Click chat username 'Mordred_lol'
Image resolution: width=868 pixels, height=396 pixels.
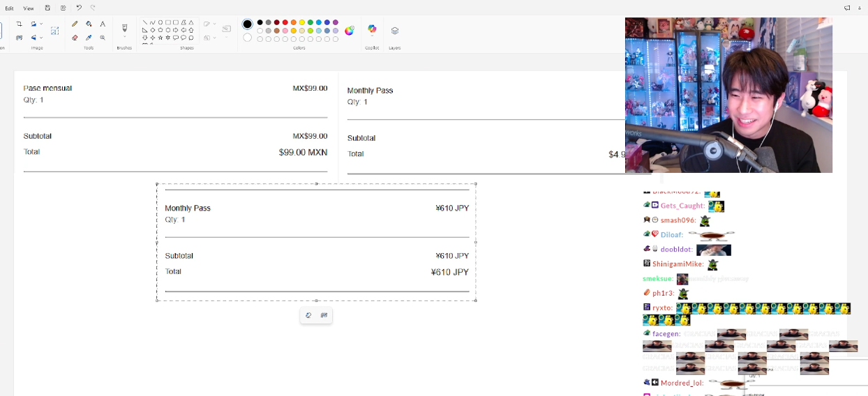point(682,383)
